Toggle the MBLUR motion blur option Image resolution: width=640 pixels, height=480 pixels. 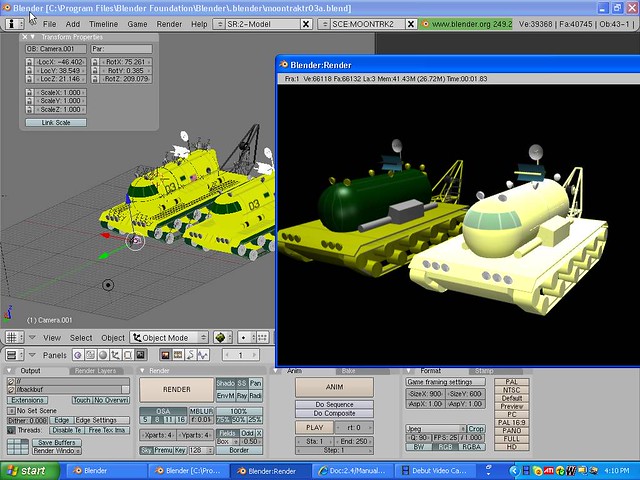(x=201, y=411)
